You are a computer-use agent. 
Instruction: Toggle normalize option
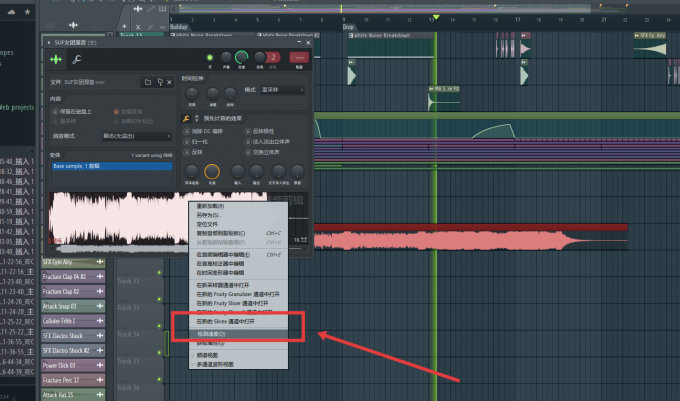click(x=187, y=142)
